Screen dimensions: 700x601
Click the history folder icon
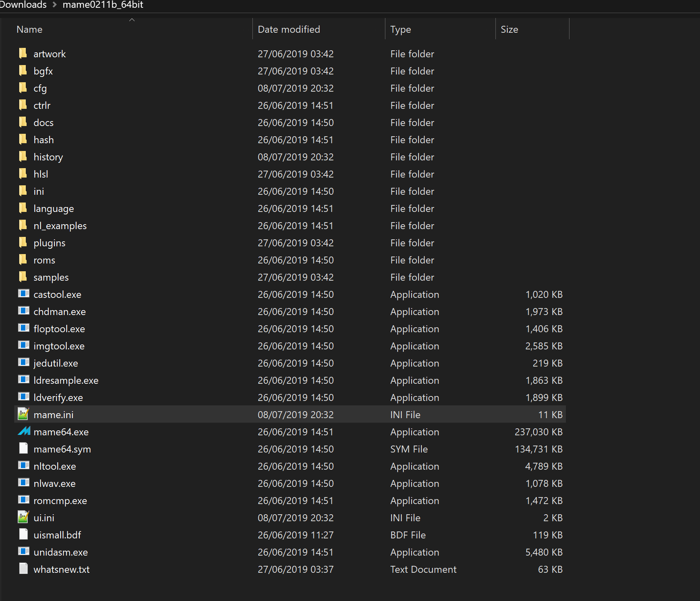pyautogui.click(x=23, y=156)
